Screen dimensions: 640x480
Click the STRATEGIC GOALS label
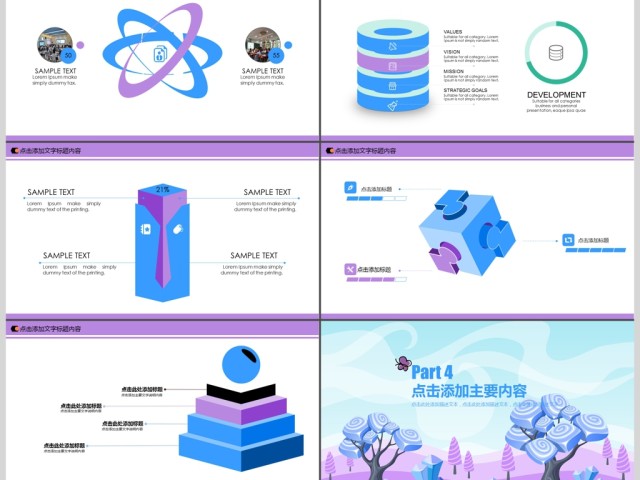(x=466, y=90)
